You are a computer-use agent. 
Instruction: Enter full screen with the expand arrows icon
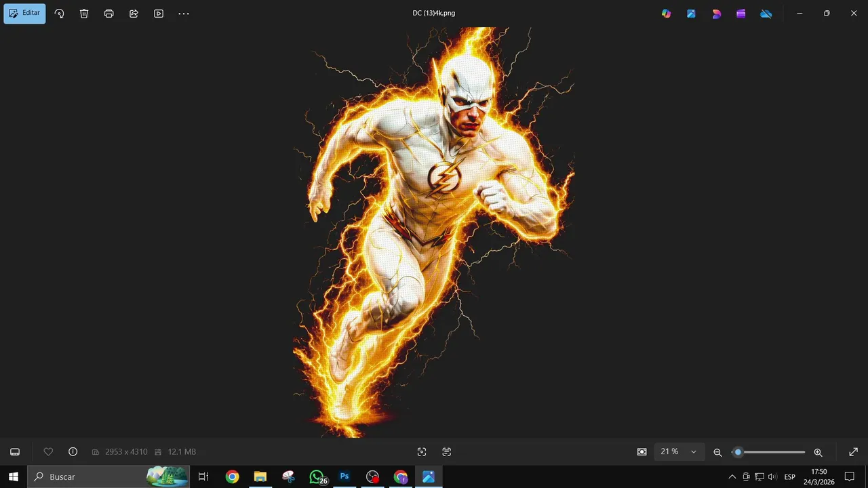click(854, 452)
